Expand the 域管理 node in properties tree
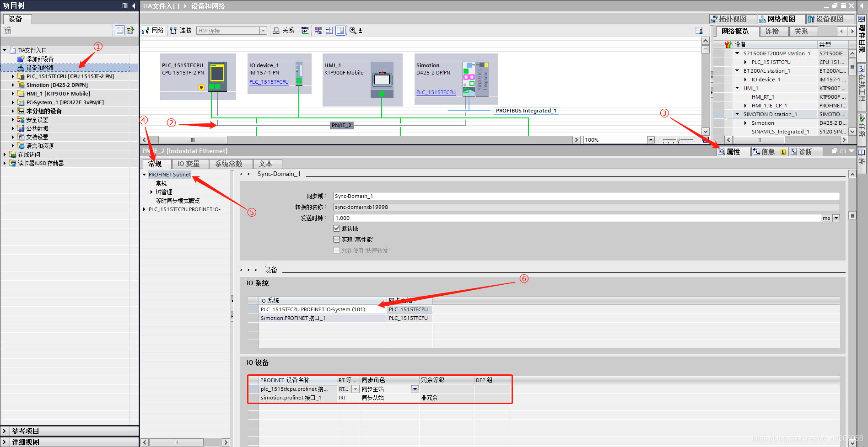 point(151,192)
